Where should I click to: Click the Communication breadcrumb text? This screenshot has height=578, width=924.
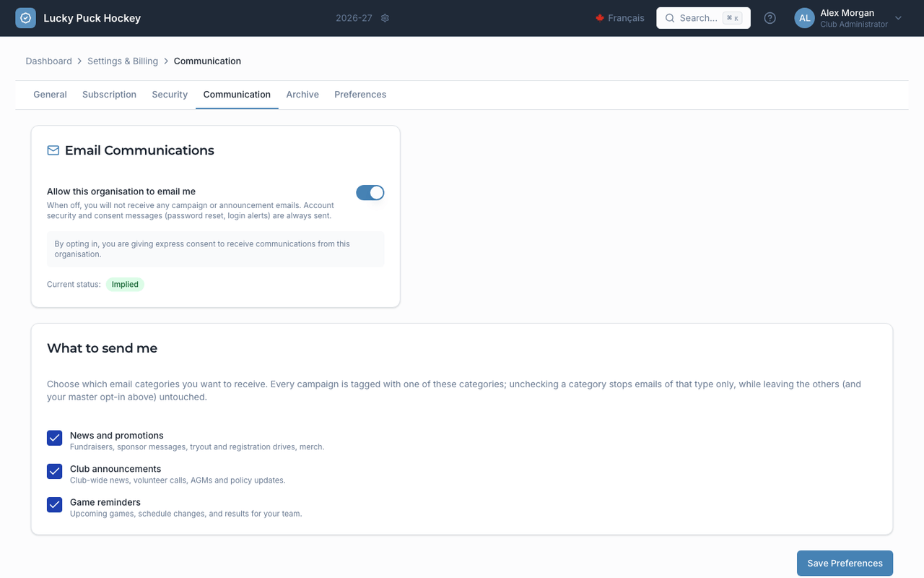pos(207,61)
